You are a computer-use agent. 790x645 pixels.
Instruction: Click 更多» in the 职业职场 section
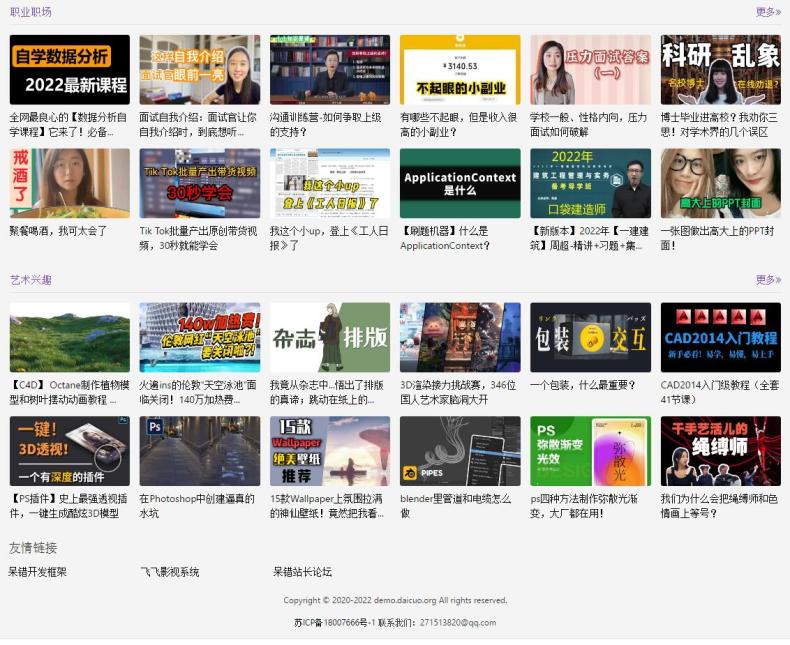767,12
